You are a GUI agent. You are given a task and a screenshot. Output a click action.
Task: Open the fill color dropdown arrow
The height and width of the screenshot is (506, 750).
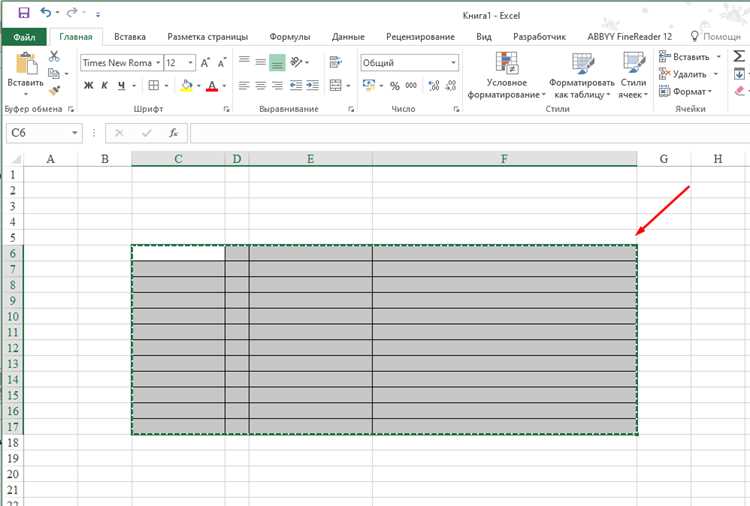(198, 86)
